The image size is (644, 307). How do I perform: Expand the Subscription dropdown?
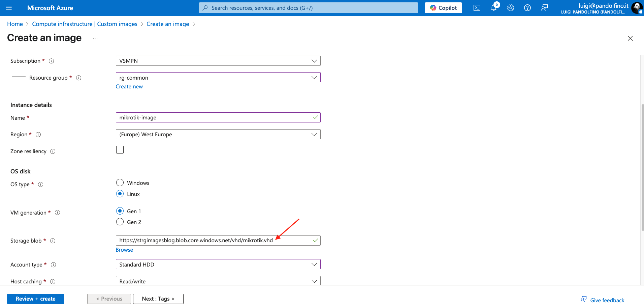pos(218,61)
